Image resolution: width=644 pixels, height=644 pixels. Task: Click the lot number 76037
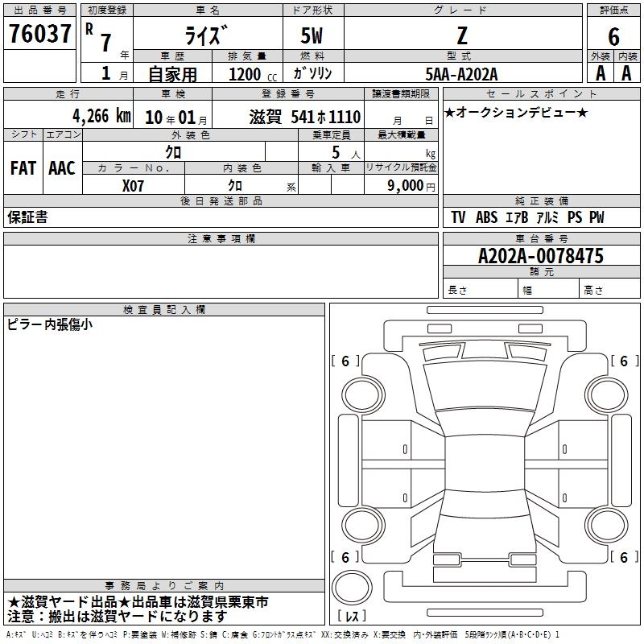click(x=39, y=35)
